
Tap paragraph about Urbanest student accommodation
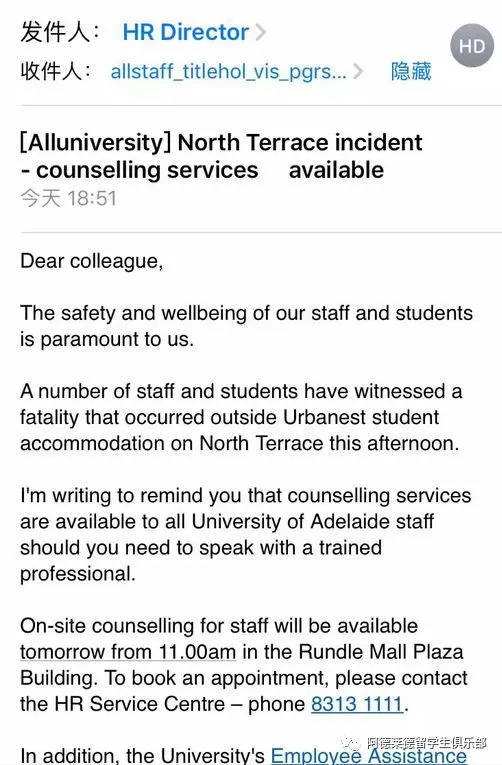pyautogui.click(x=241, y=417)
